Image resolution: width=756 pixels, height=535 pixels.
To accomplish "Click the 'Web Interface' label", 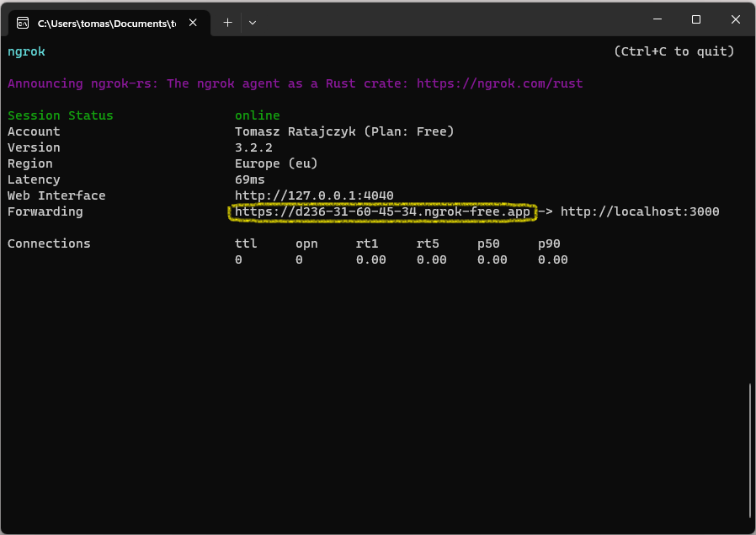I will coord(56,195).
